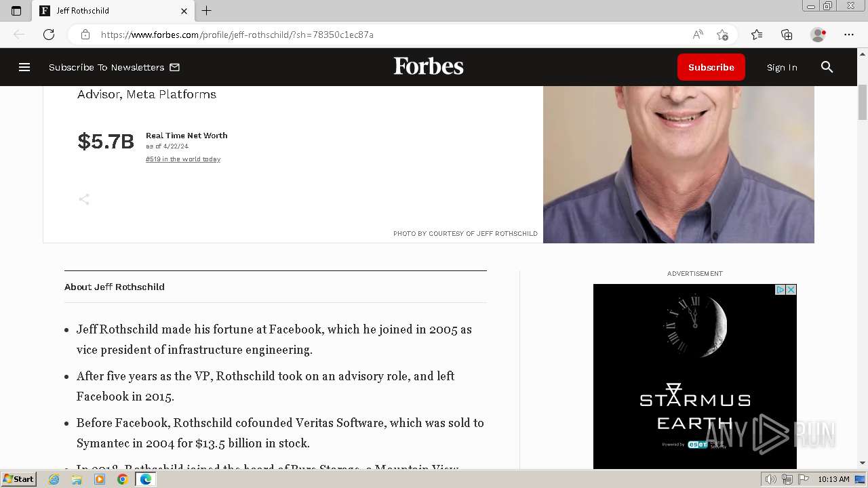The image size is (868, 488).
Task: Open a new tab with plus
Action: click(207, 11)
